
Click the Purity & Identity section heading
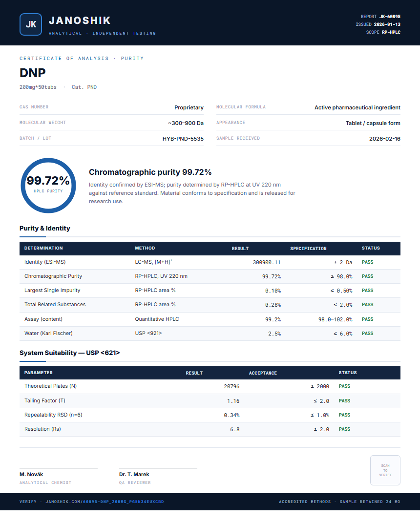45,228
